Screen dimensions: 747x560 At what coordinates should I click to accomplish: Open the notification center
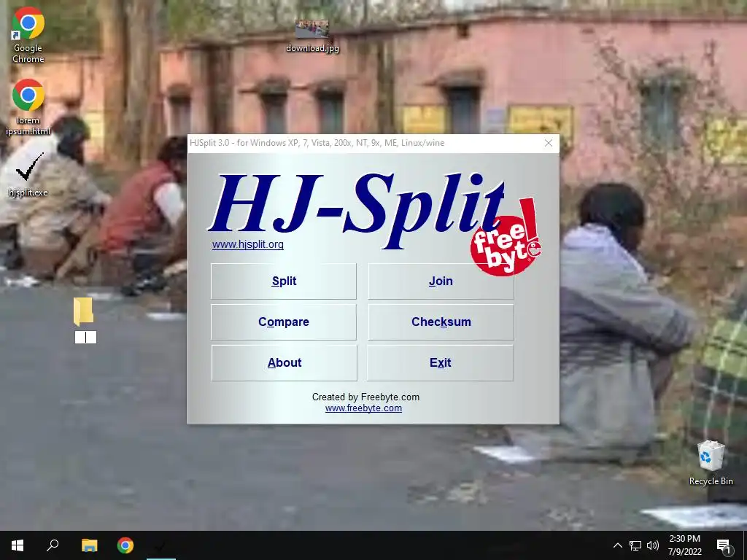pyautogui.click(x=724, y=545)
